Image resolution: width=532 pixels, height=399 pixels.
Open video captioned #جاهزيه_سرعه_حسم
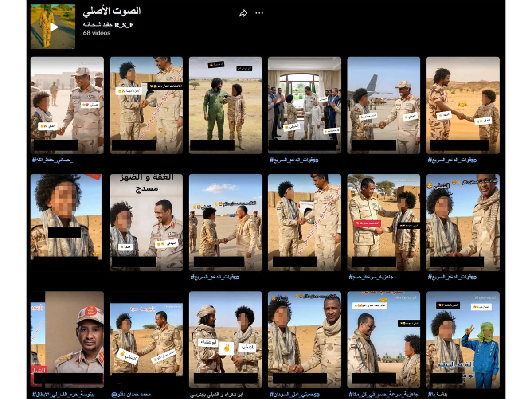click(x=383, y=222)
